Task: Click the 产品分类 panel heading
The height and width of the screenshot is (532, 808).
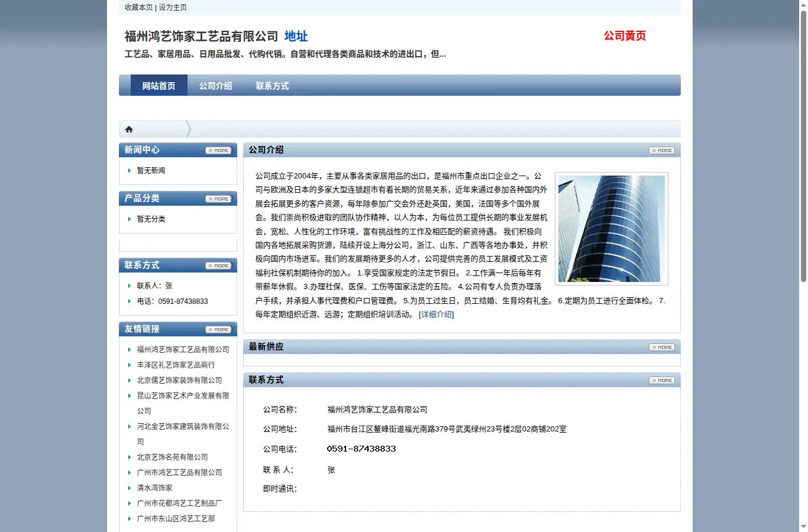Action: [142, 199]
